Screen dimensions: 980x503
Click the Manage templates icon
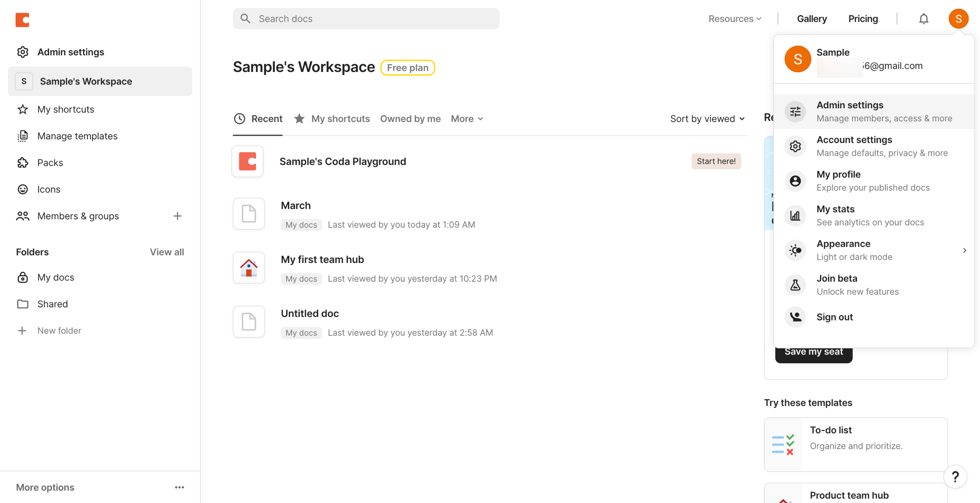pos(23,136)
